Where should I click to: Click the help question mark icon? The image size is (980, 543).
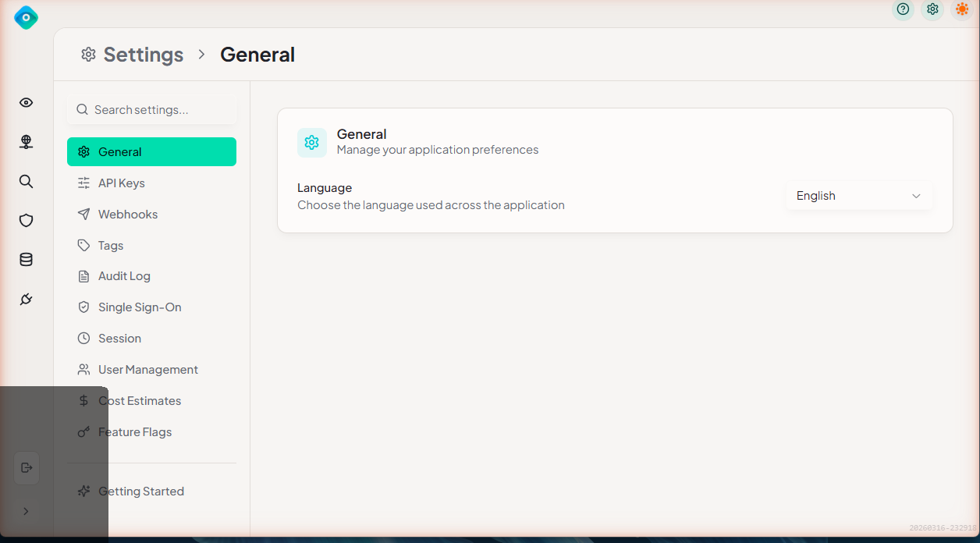(x=903, y=9)
